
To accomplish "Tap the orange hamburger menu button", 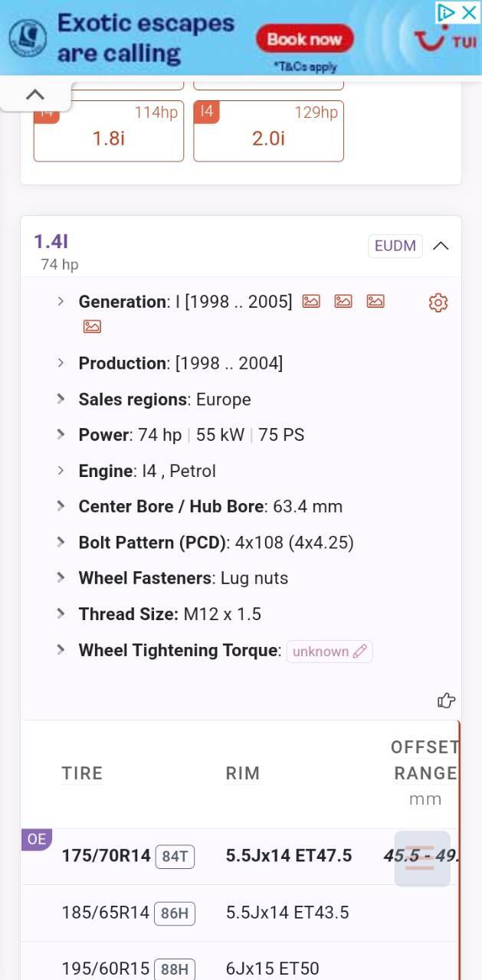I will point(422,858).
